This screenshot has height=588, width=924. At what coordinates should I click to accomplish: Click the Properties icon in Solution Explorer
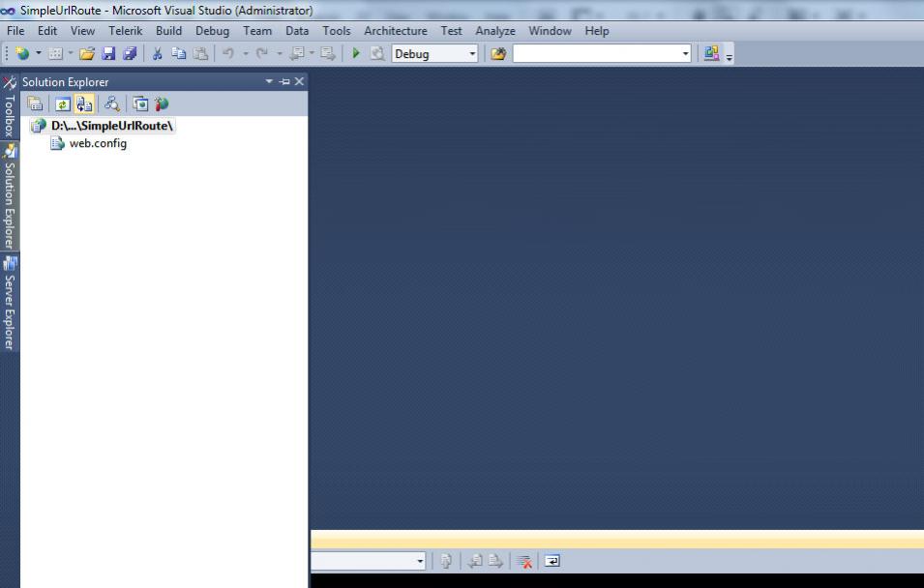[x=36, y=104]
